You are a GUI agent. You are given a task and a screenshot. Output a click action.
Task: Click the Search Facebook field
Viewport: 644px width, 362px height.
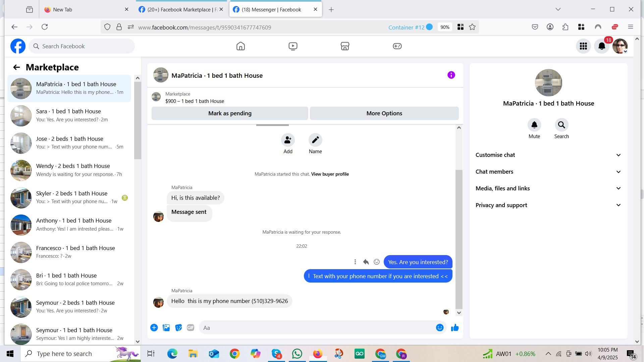(82, 46)
